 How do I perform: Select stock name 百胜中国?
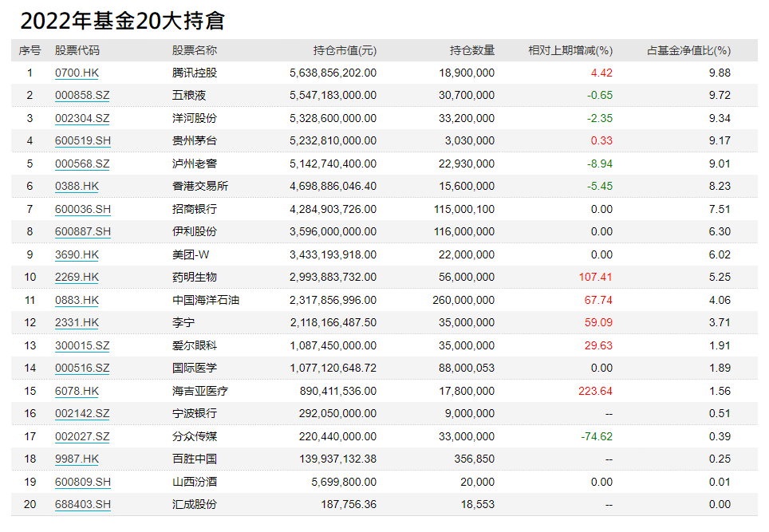click(x=194, y=459)
